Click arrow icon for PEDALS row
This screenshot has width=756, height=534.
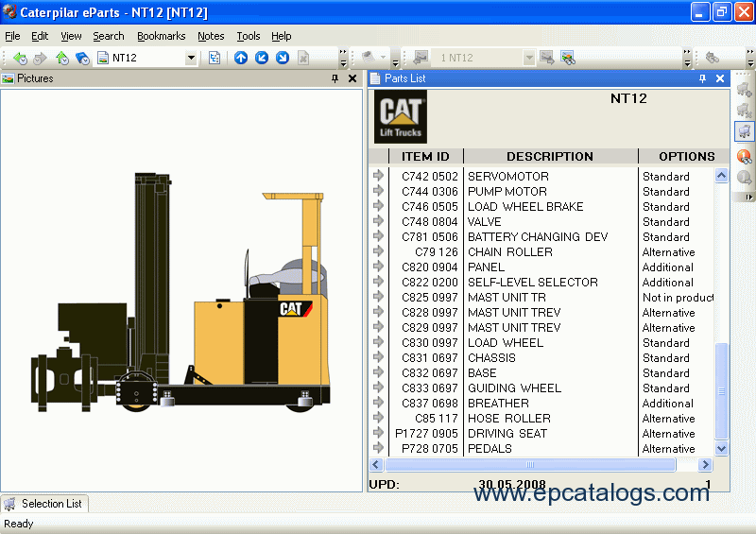pyautogui.click(x=379, y=448)
